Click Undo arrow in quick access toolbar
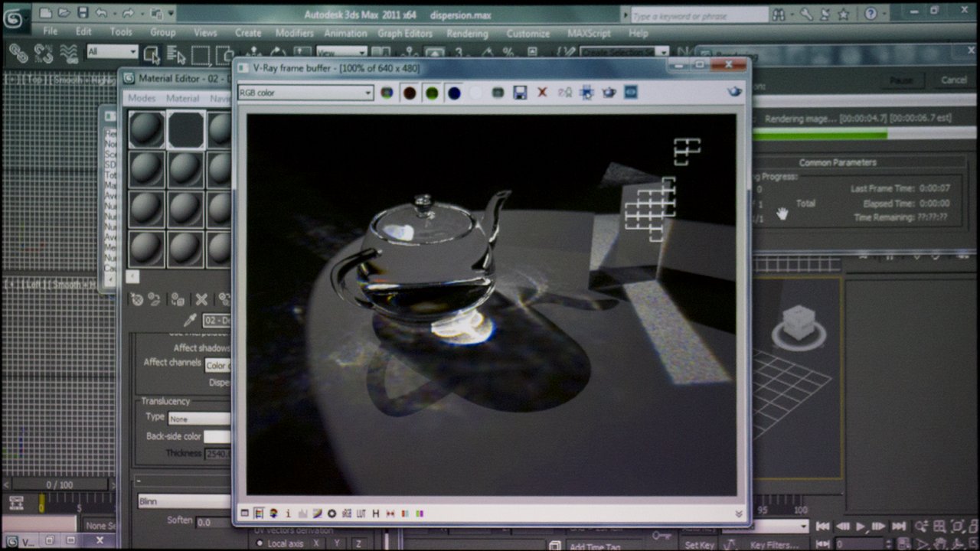The height and width of the screenshot is (551, 980). click(102, 13)
